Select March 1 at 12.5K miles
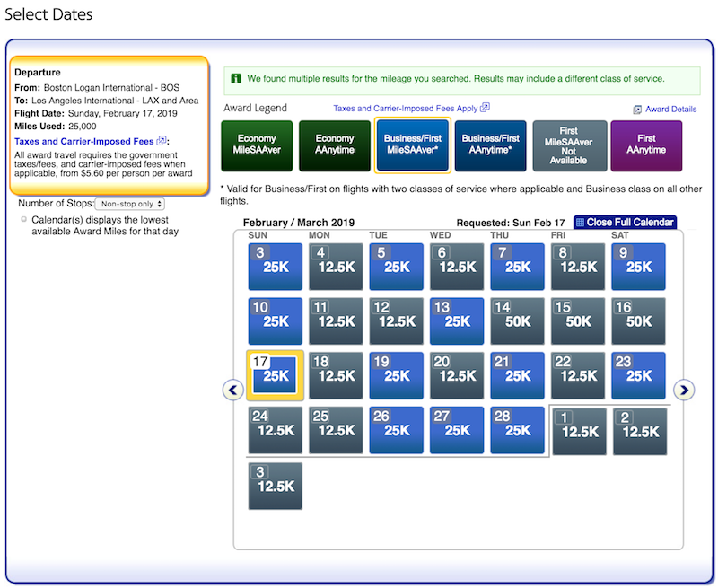The height and width of the screenshot is (588, 718). (x=579, y=432)
